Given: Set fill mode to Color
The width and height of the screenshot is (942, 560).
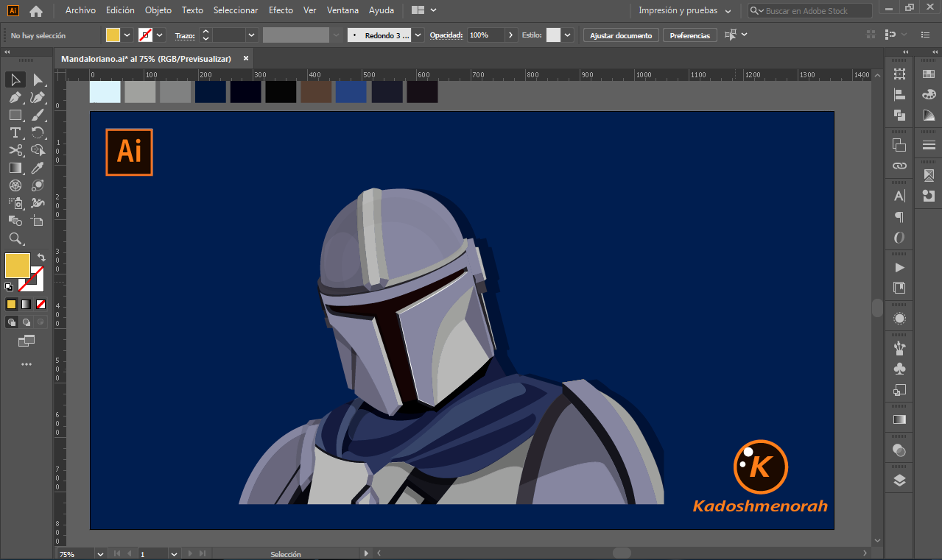Looking at the screenshot, I should (11, 304).
